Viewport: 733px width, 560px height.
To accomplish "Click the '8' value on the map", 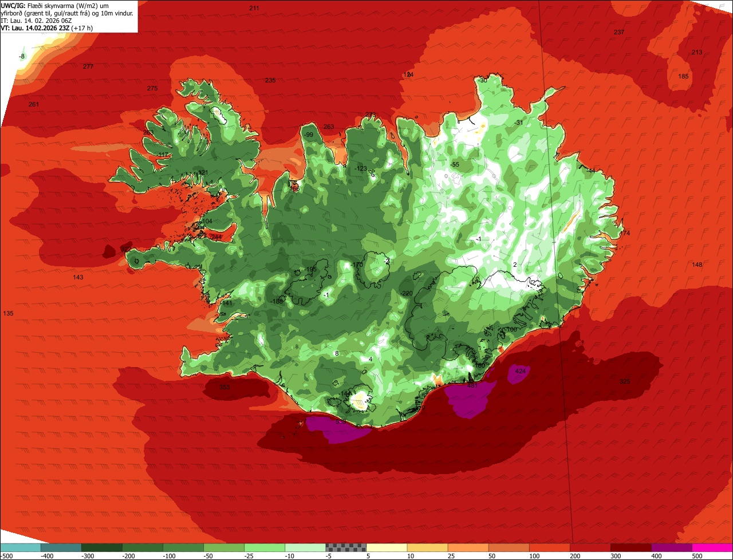I will coord(337,353).
